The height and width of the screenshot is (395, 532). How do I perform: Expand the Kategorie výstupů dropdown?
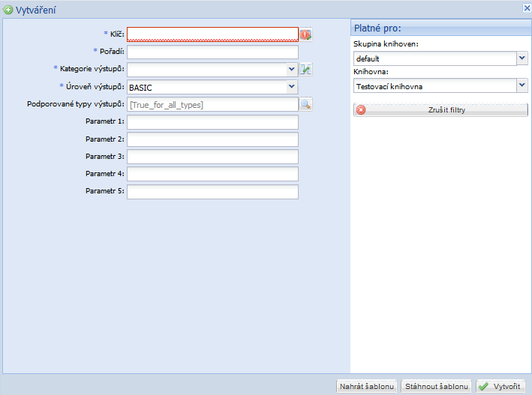[292, 70]
